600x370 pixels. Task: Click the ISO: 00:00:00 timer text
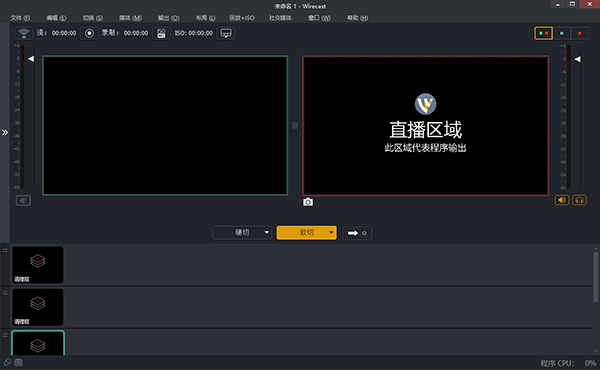point(194,33)
